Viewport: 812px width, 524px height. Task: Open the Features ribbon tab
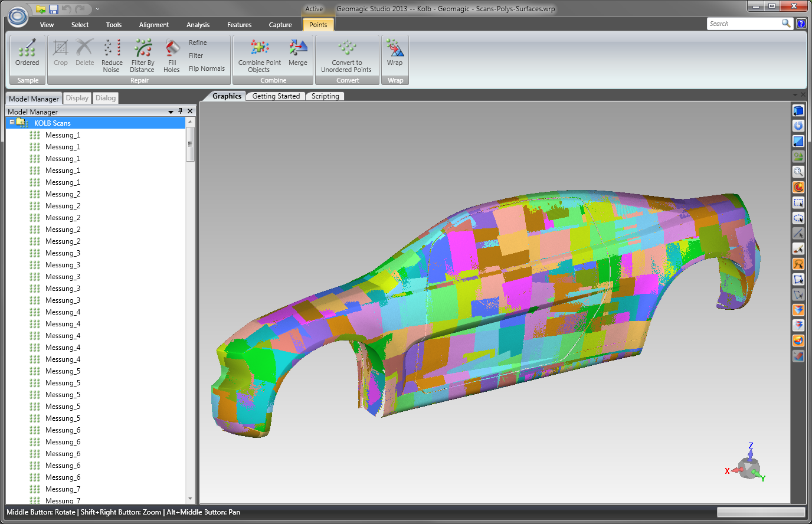point(239,25)
